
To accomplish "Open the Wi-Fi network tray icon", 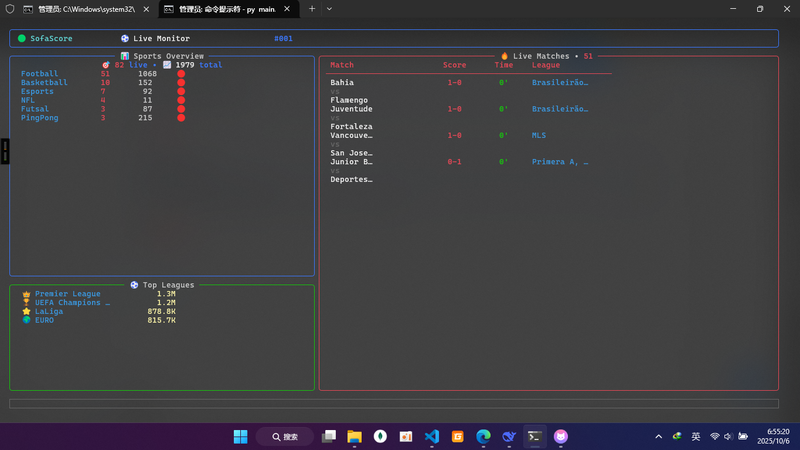I will (715, 436).
